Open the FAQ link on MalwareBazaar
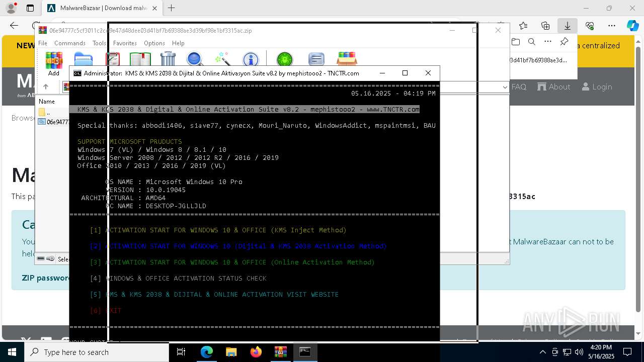This screenshot has height=362, width=644. click(519, 87)
